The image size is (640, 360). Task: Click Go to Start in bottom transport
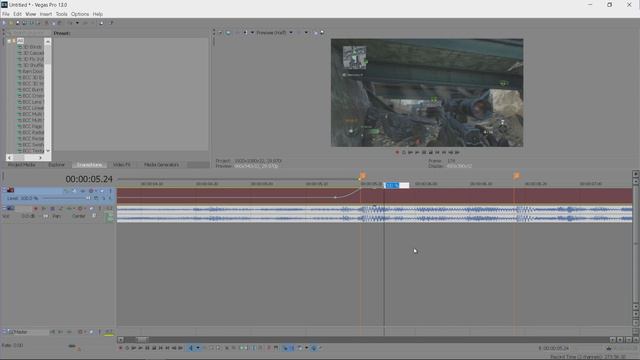click(x=161, y=348)
